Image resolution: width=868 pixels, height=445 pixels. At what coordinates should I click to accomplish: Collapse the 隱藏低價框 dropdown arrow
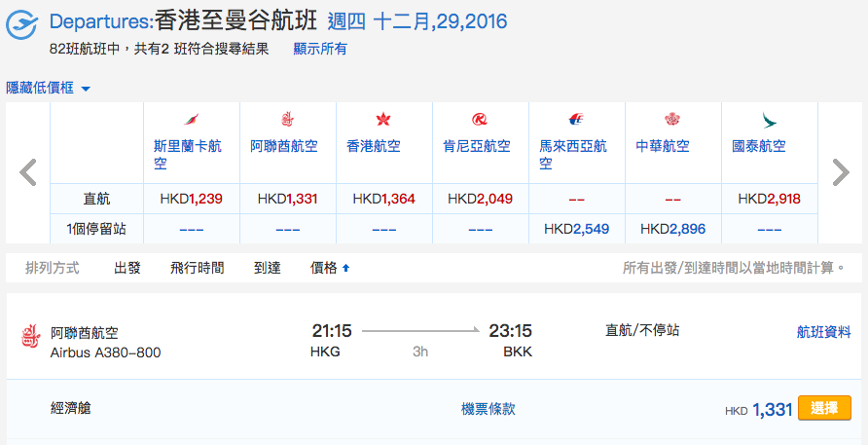(86, 89)
